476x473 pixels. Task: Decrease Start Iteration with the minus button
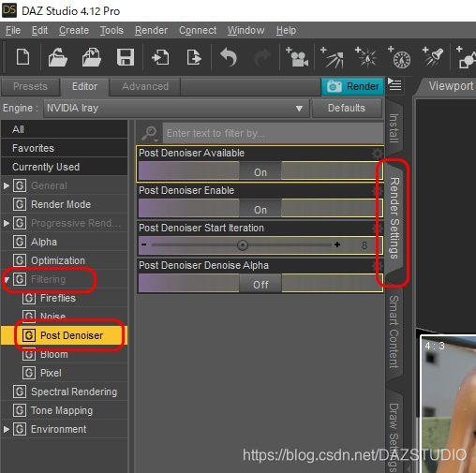[x=144, y=244]
